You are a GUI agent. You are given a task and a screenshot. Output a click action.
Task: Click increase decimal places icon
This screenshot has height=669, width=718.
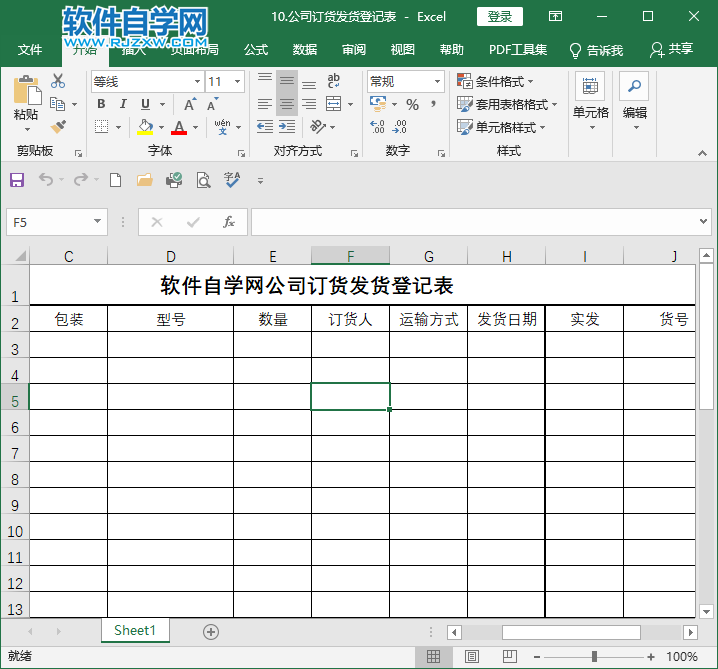[378, 126]
